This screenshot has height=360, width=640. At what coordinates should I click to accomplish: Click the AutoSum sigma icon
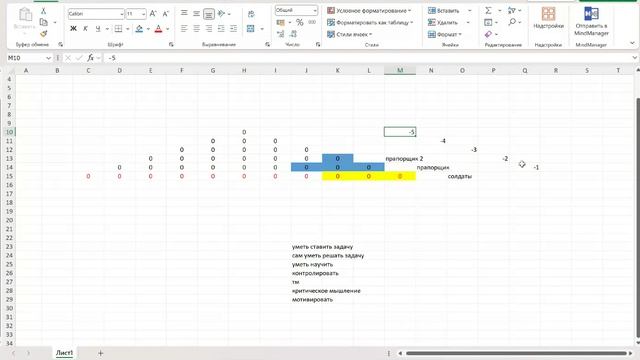tap(488, 11)
